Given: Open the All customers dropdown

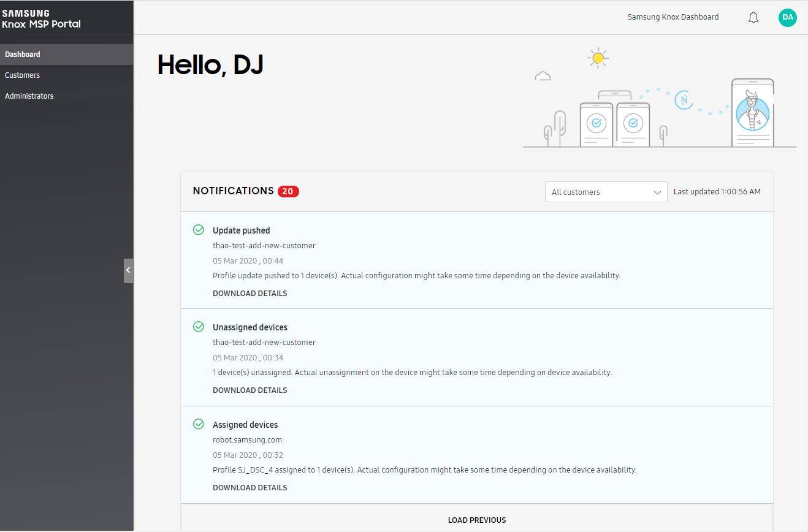Looking at the screenshot, I should [606, 192].
